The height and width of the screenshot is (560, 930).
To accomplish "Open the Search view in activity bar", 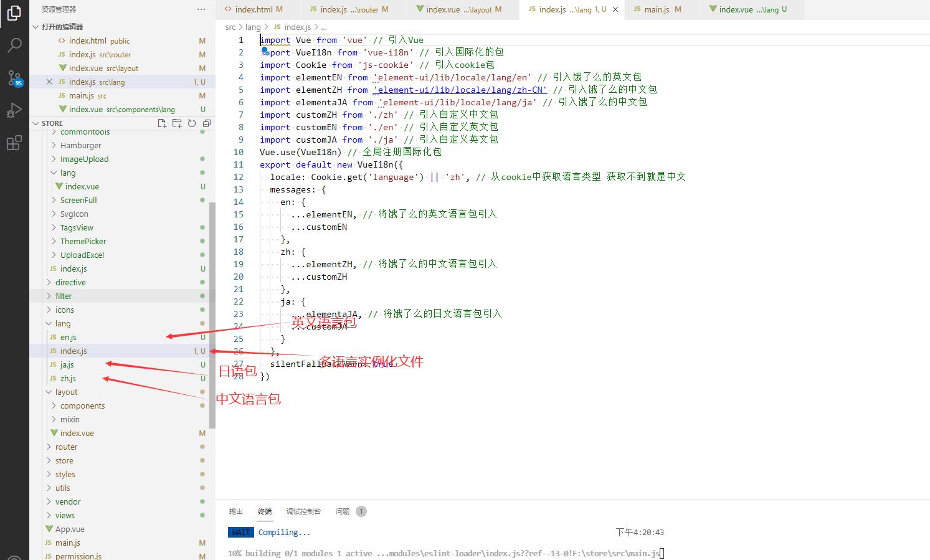I will pyautogui.click(x=14, y=45).
